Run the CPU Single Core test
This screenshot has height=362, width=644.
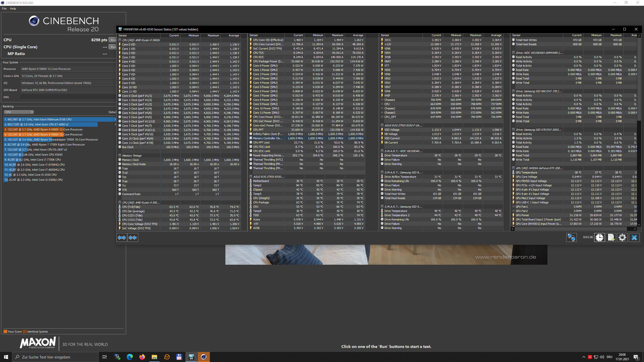click(x=113, y=47)
